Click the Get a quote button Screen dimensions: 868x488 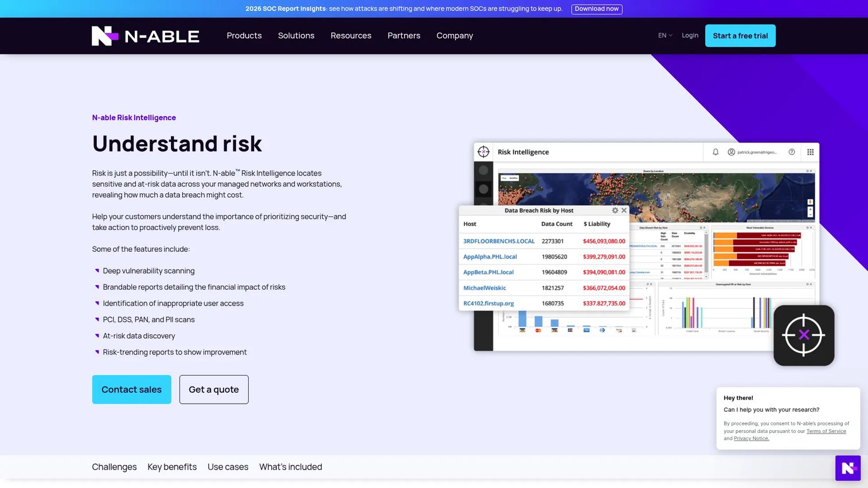click(214, 389)
